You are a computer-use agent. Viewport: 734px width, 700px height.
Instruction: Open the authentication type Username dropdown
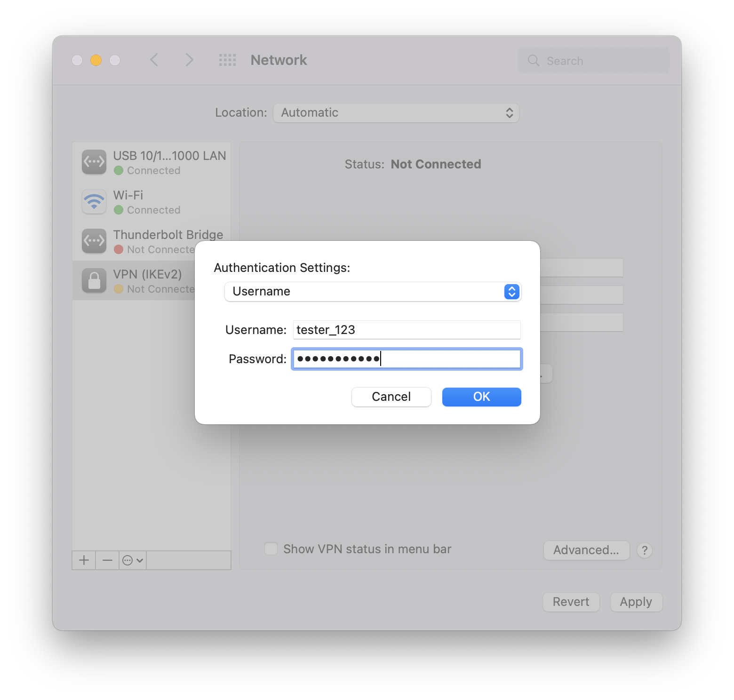(373, 292)
